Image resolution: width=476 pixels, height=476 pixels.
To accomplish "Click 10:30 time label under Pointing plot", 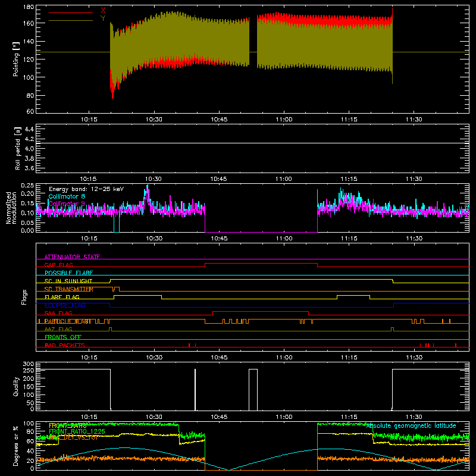I will click(x=154, y=120).
